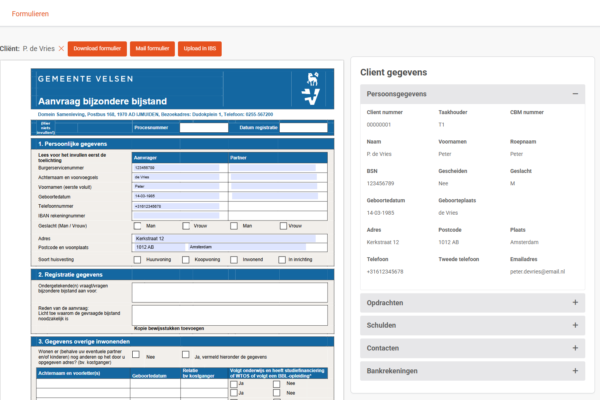Check the Partner Vrouw checkbox

[x=283, y=226]
